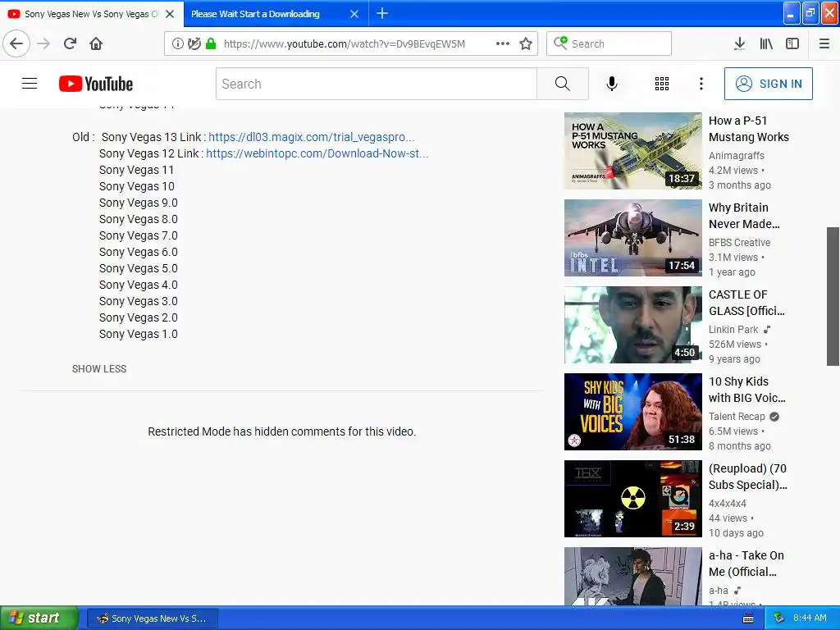Open the BFBS Creative channel name
840x630 pixels.
pyautogui.click(x=739, y=243)
